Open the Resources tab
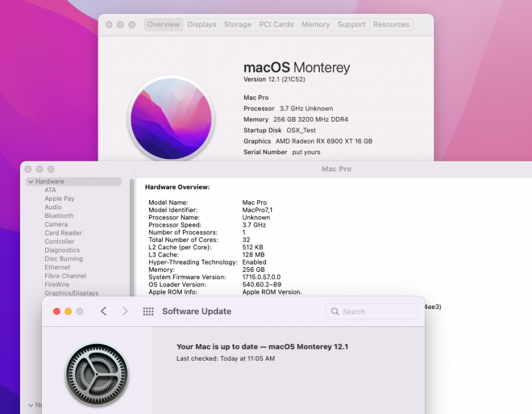The width and height of the screenshot is (532, 414). [391, 25]
